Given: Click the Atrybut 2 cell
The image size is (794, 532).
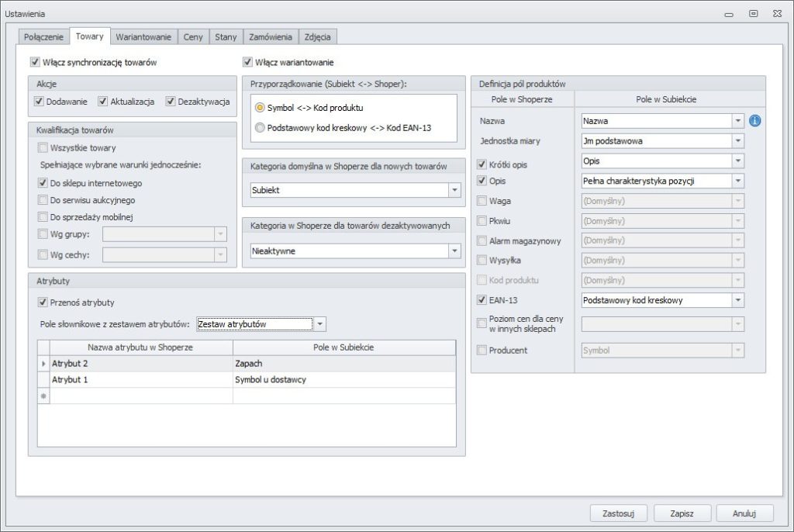Looking at the screenshot, I should click(x=141, y=363).
